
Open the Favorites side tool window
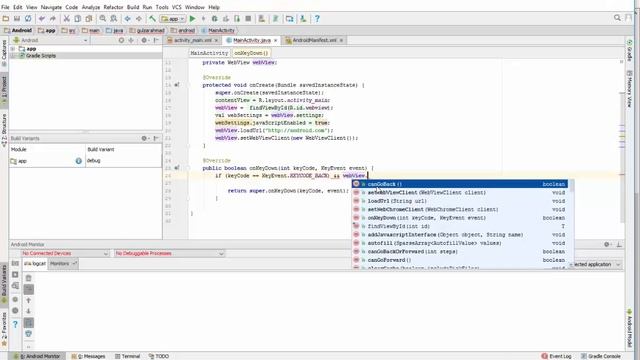click(x=4, y=329)
